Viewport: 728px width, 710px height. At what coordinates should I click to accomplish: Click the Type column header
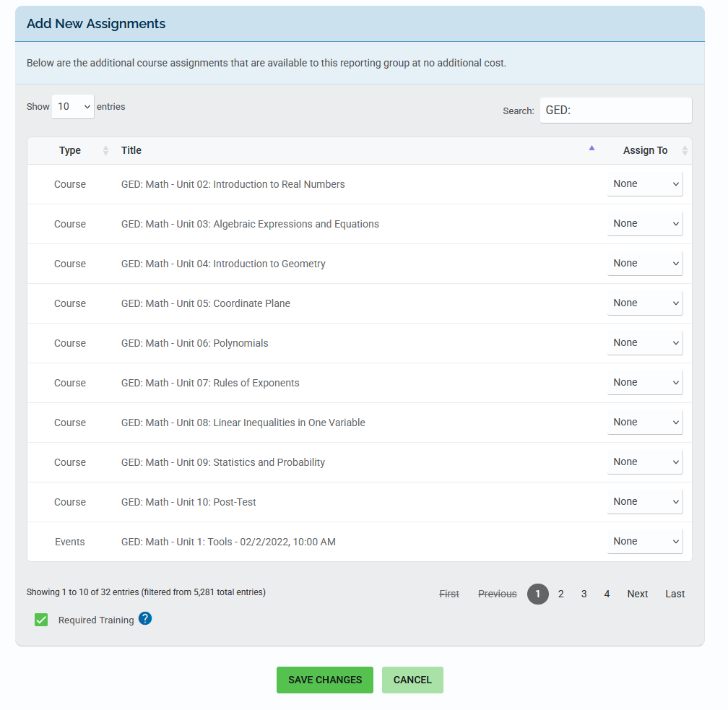click(x=70, y=150)
